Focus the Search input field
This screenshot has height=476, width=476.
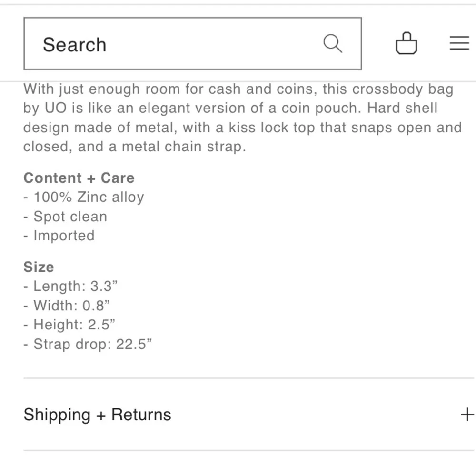point(193,44)
